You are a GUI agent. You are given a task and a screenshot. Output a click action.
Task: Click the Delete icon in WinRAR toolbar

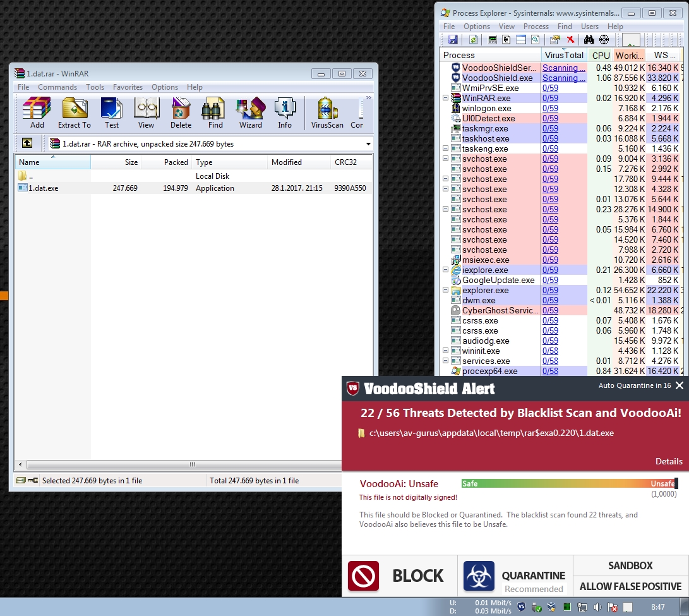click(181, 112)
